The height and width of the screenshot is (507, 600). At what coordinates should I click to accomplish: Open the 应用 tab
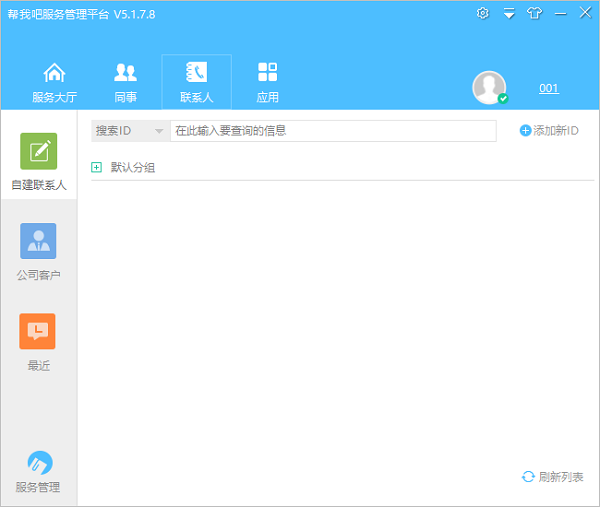pyautogui.click(x=267, y=82)
